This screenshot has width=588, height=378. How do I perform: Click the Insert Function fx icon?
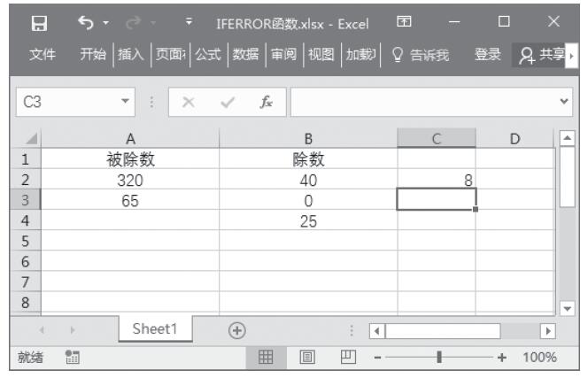click(x=267, y=102)
